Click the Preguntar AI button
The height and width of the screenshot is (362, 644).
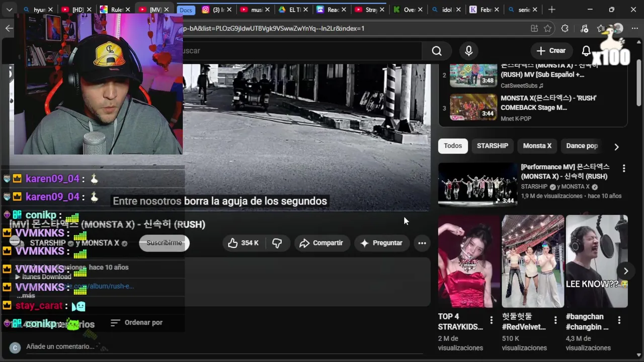pyautogui.click(x=381, y=243)
